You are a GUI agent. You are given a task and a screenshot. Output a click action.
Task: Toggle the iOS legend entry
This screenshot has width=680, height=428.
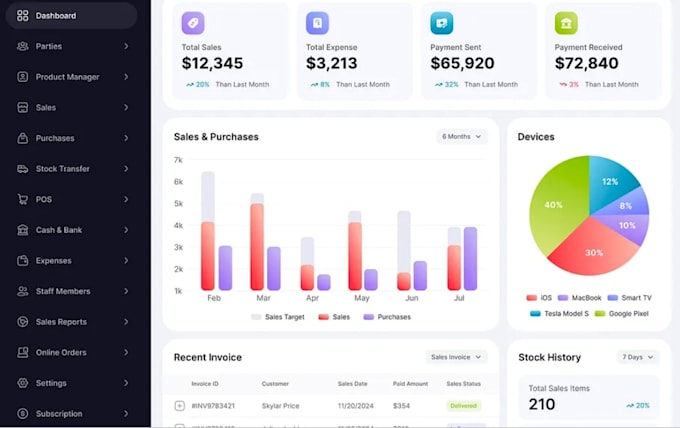pos(539,298)
